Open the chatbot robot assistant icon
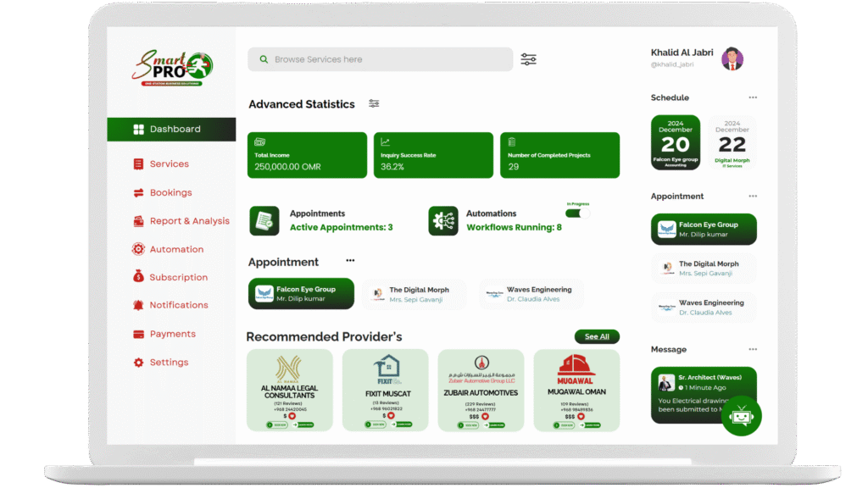Screen dimensions: 868x488 741,415
